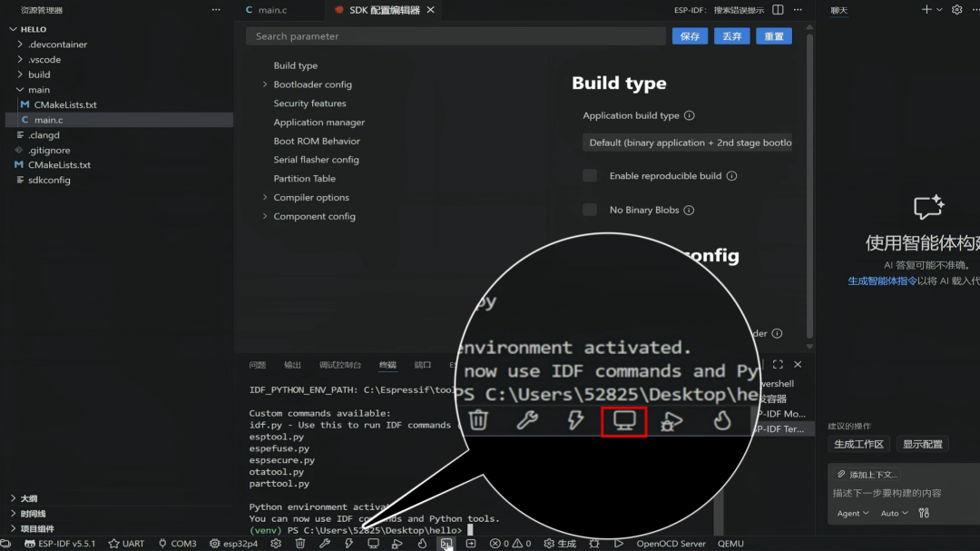Click the 重置 button
This screenshot has width=980, height=551.
(774, 36)
